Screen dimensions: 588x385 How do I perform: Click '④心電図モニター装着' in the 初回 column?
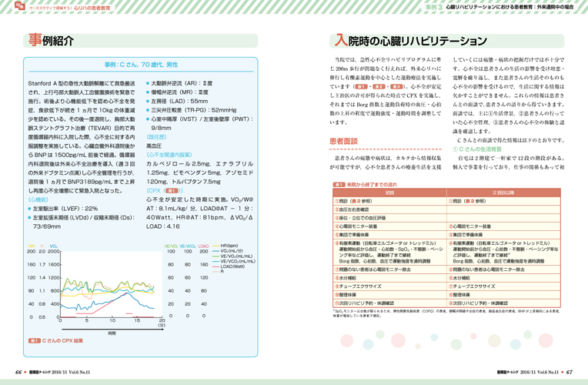coord(356,226)
